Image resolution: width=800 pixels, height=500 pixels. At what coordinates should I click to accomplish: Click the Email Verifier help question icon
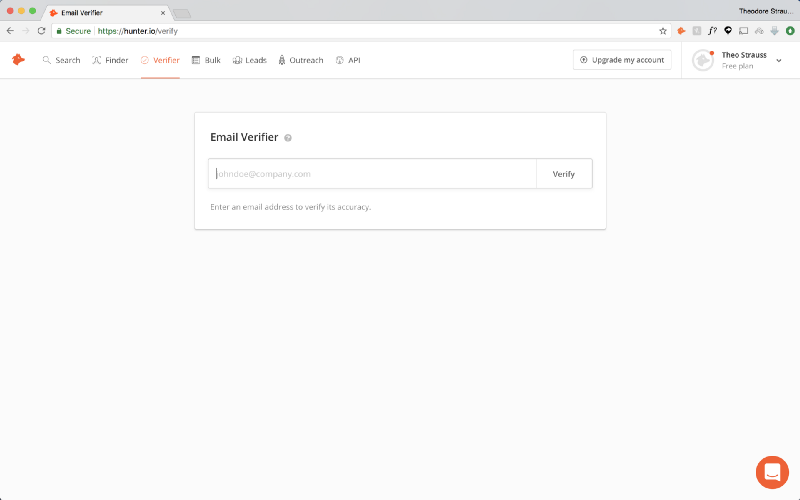point(288,138)
